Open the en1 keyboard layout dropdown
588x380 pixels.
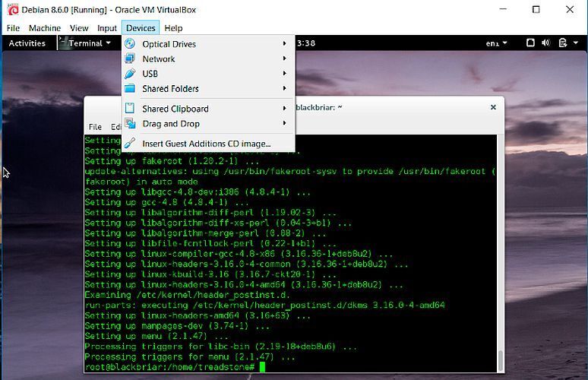point(497,43)
